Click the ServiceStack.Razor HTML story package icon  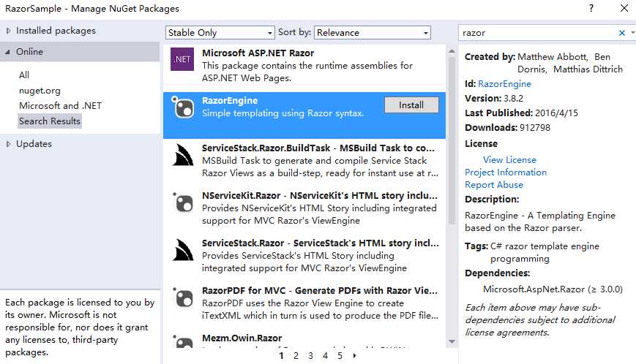click(x=182, y=250)
